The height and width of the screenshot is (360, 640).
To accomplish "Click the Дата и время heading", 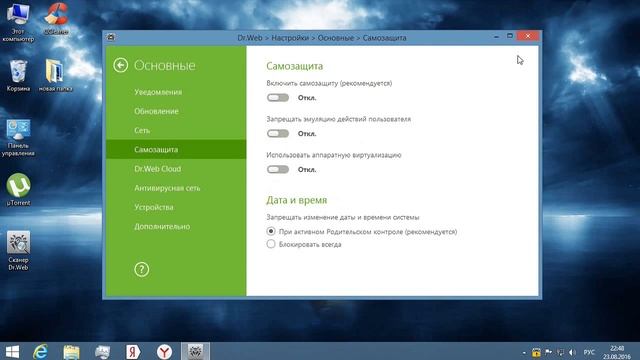I will tap(297, 200).
